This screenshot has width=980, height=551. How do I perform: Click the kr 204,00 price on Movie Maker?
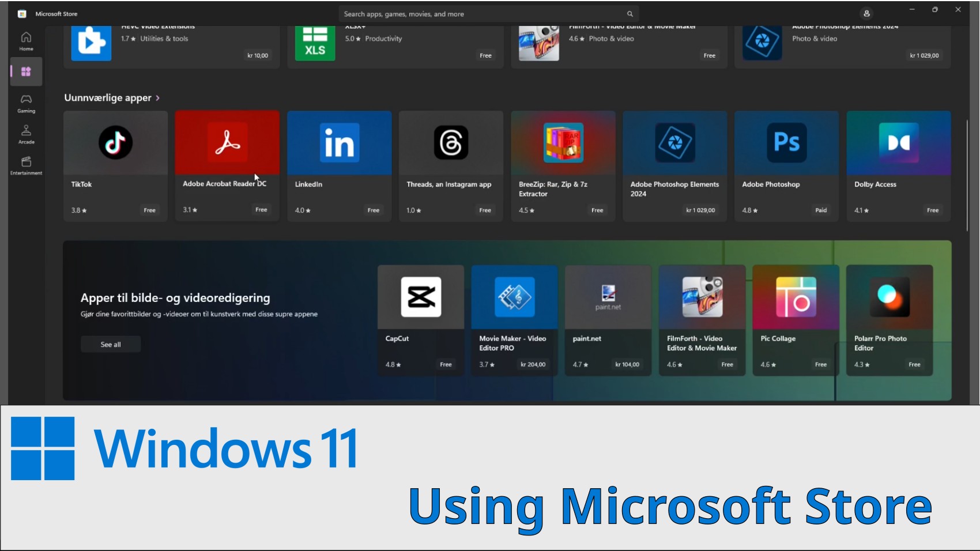coord(533,364)
